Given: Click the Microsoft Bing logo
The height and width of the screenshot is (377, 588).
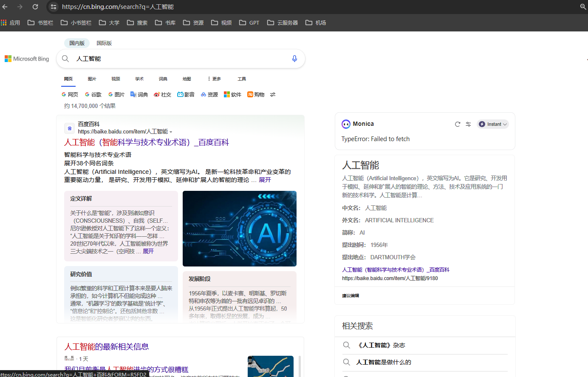Looking at the screenshot, I should pyautogui.click(x=27, y=59).
